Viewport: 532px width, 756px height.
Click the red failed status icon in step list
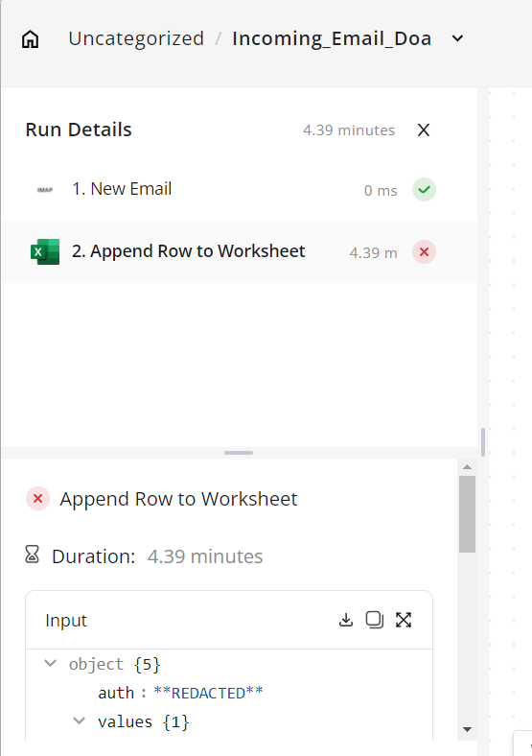424,251
